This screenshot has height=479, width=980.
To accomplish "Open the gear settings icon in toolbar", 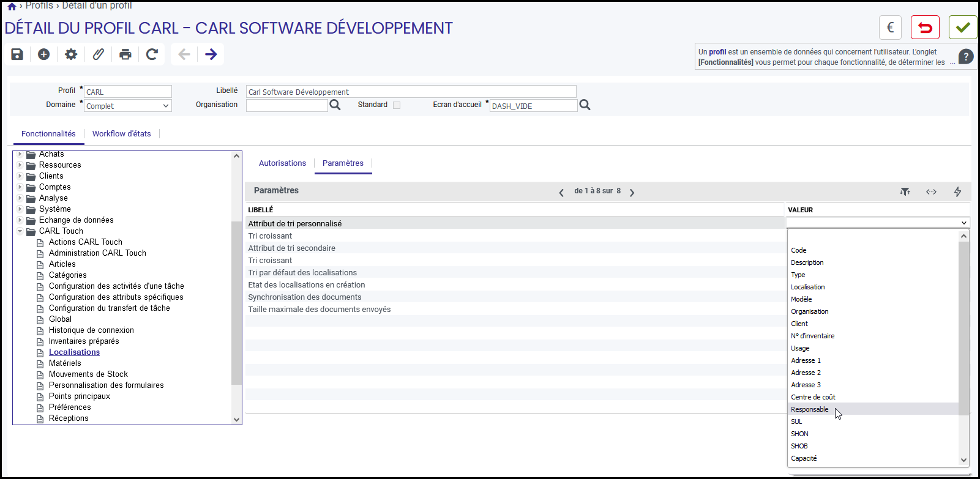I will [71, 54].
